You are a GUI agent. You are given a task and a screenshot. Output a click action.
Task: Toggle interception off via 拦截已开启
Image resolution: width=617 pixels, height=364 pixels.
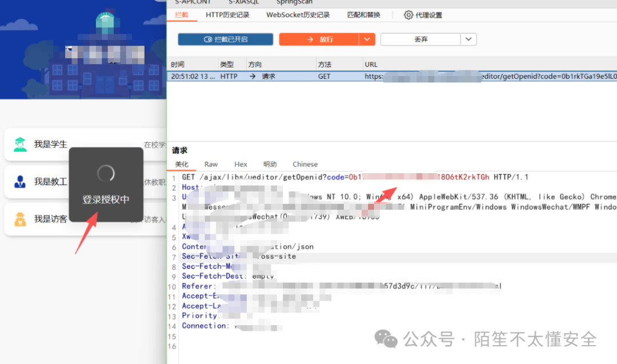(226, 39)
